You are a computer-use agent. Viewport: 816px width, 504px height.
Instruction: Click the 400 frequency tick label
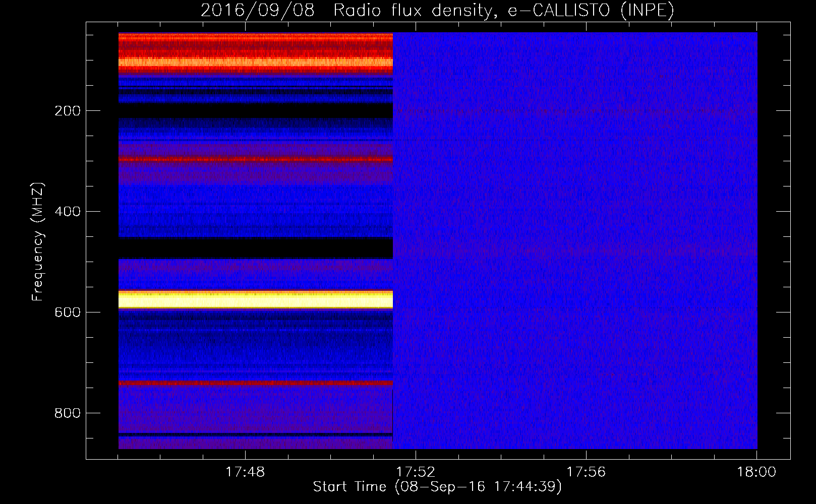[68, 212]
